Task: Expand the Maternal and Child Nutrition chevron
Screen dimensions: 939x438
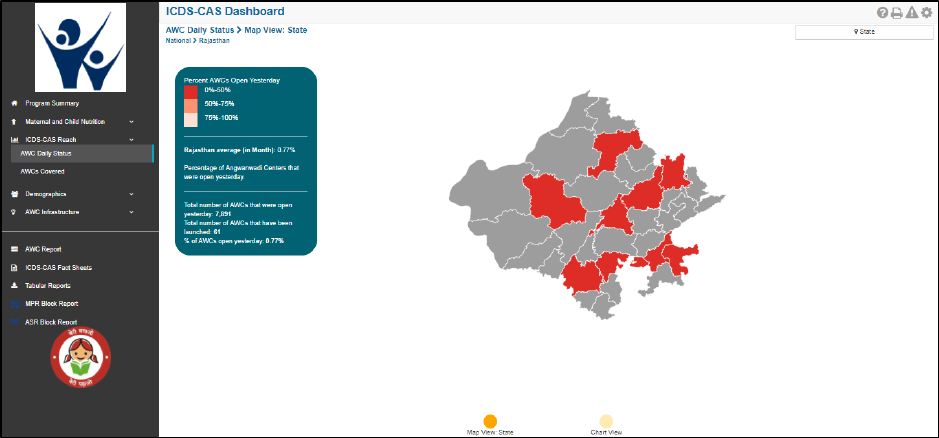Action: coord(131,122)
